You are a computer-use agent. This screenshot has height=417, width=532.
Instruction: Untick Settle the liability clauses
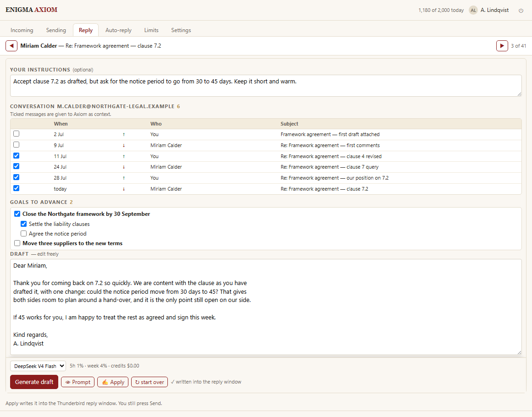24,224
